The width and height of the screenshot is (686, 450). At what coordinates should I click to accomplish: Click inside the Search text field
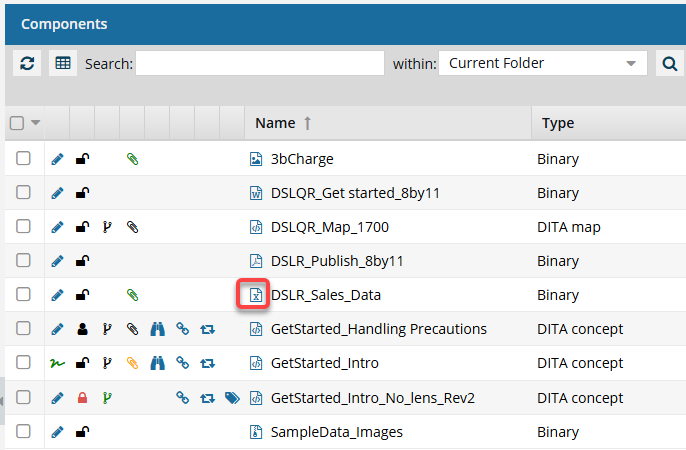tap(260, 63)
